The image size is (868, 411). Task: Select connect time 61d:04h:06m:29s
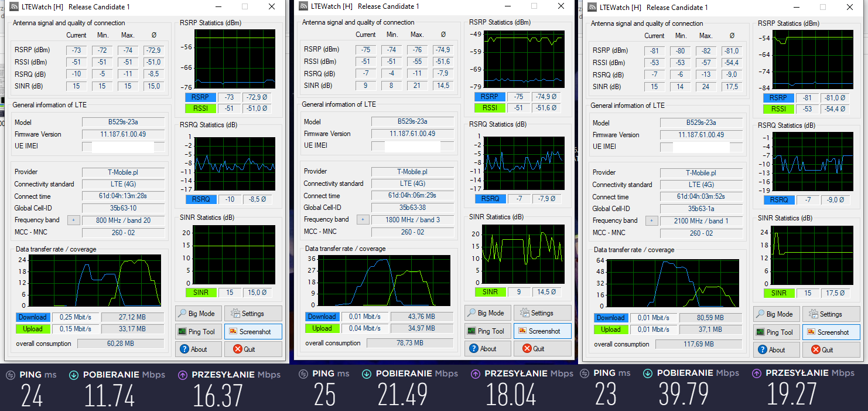point(412,196)
